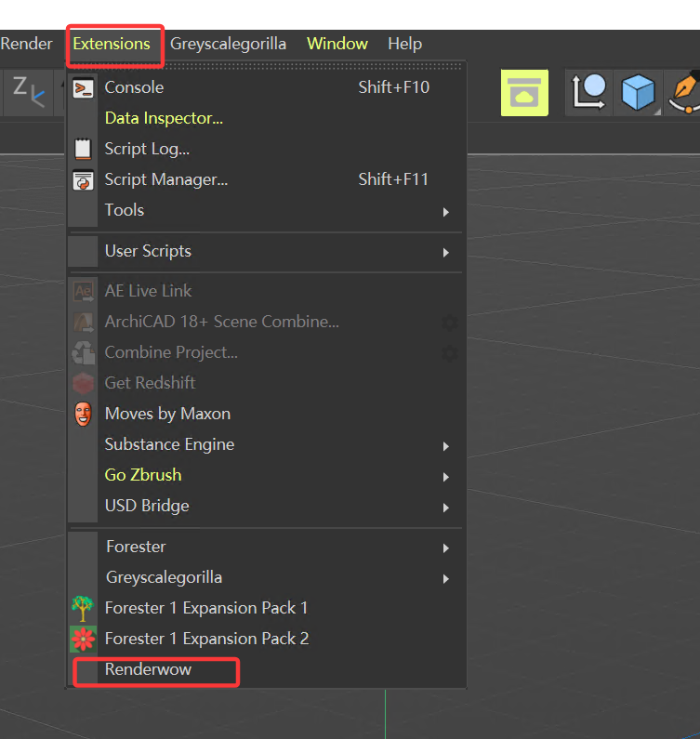Add a Cube primitive object
This screenshot has height=739, width=700.
coord(638,92)
